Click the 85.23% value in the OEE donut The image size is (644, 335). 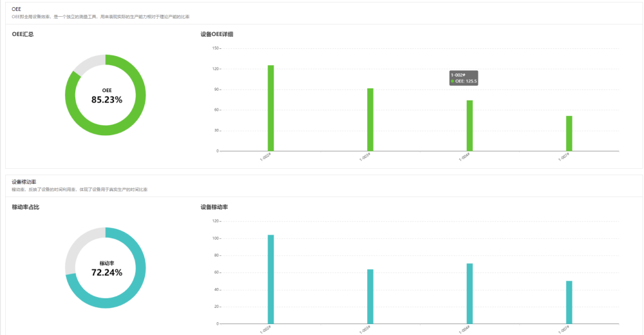pyautogui.click(x=107, y=100)
